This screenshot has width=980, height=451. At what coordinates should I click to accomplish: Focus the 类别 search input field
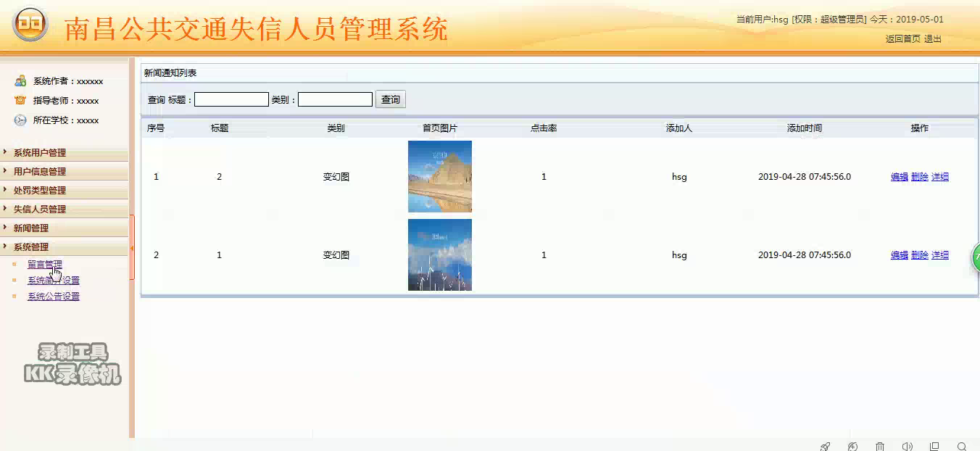(x=335, y=99)
